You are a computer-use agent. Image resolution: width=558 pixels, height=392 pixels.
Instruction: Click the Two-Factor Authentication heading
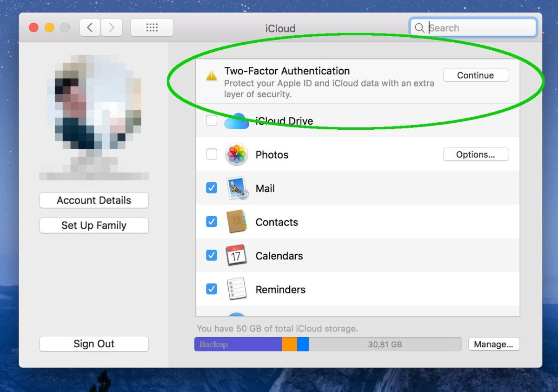(287, 71)
